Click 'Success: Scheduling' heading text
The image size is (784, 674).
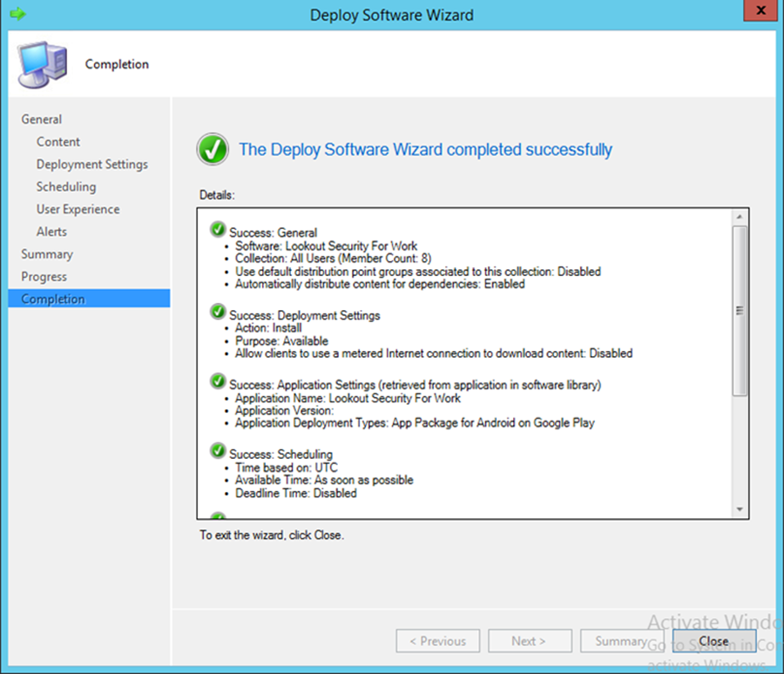(x=281, y=455)
